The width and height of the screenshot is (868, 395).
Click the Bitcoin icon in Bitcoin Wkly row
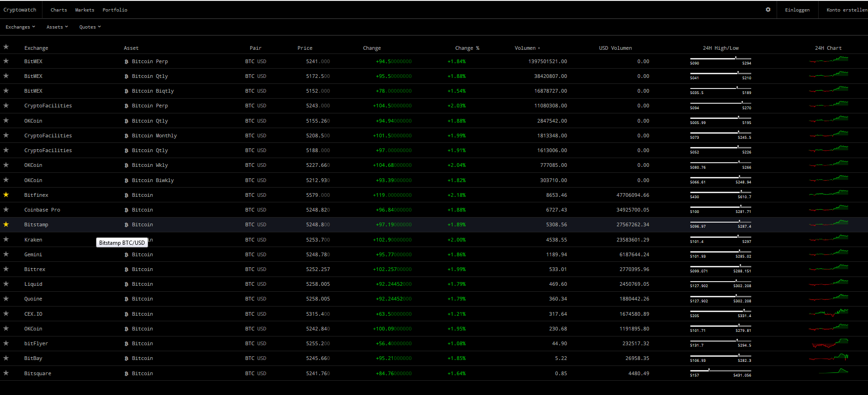126,165
